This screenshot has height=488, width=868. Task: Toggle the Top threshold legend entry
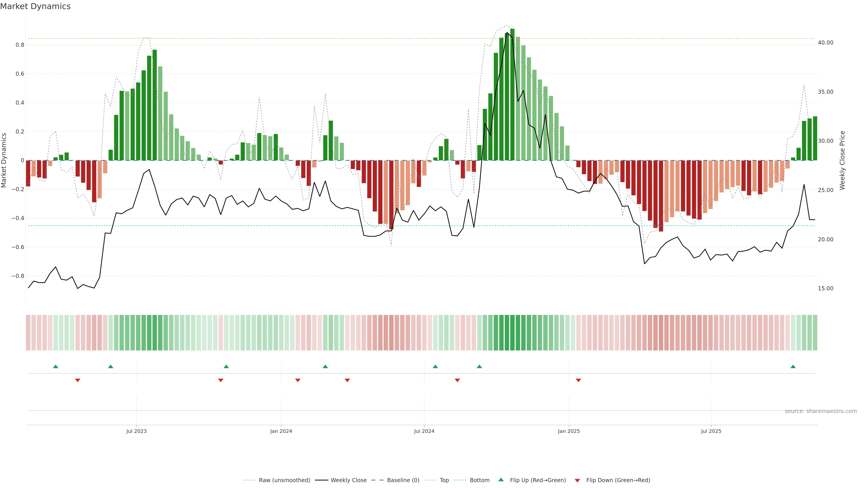tap(444, 480)
